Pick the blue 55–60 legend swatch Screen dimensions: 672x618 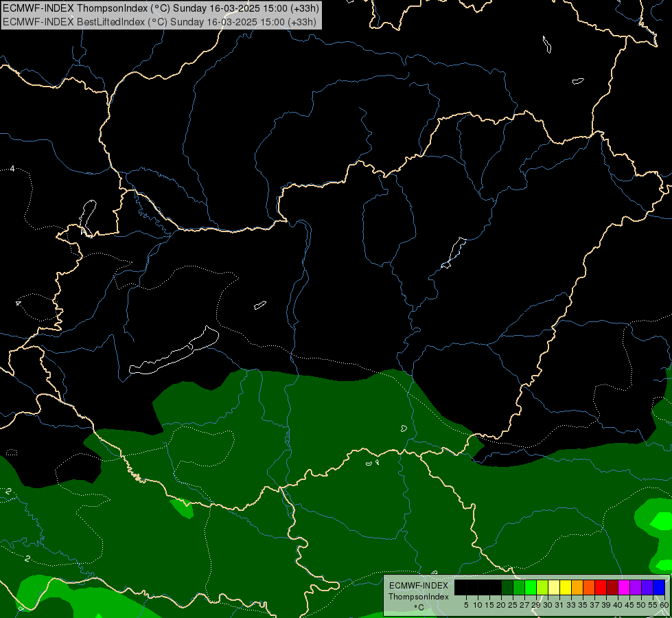(x=659, y=587)
